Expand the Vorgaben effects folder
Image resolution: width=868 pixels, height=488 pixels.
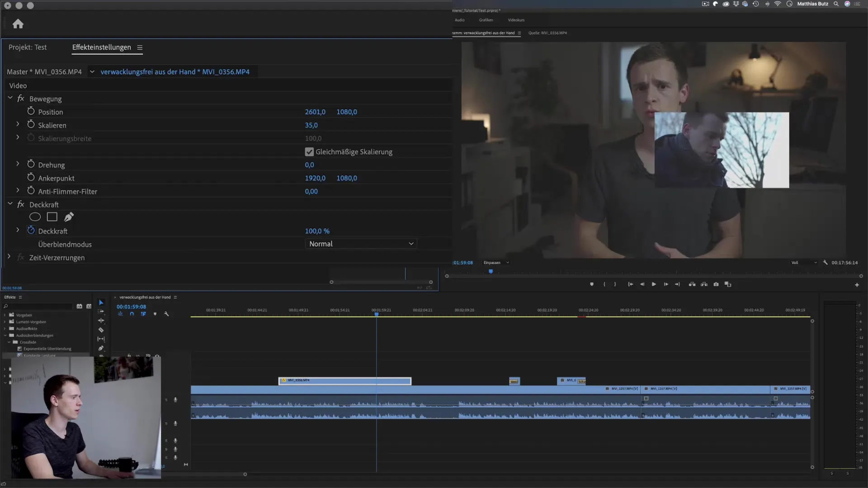click(x=5, y=315)
